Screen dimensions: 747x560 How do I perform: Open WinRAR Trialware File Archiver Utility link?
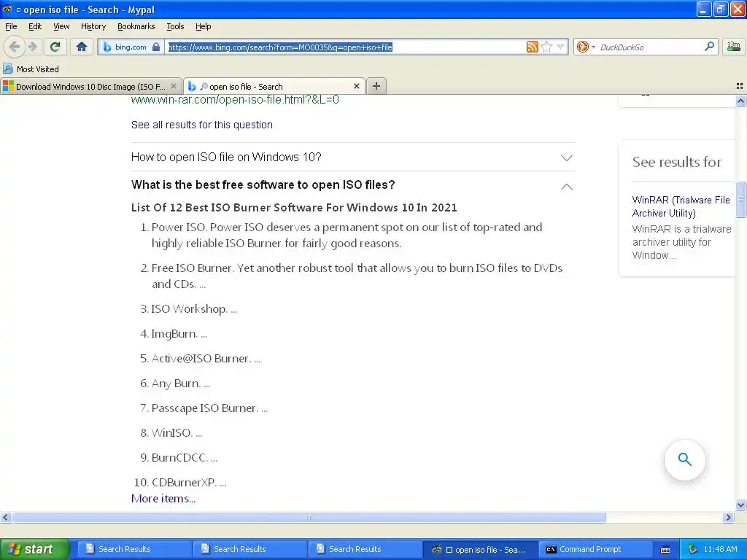pos(681,206)
